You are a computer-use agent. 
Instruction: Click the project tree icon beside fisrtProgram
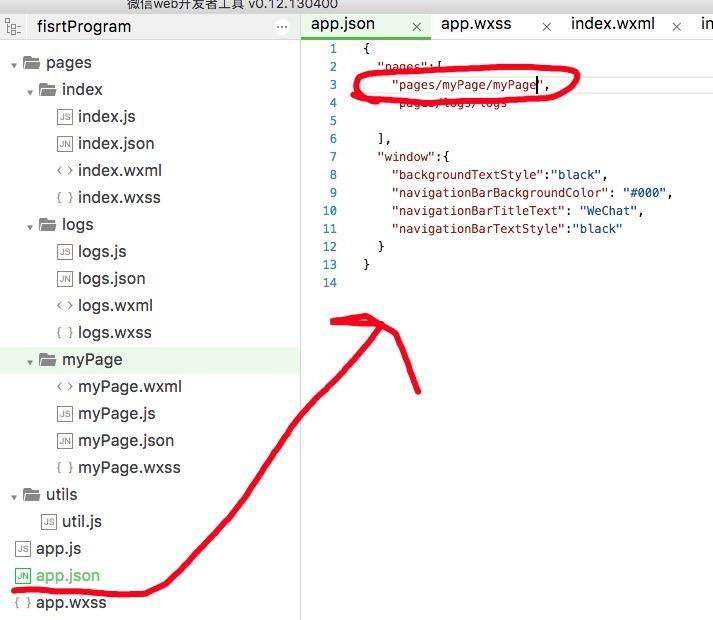(13, 27)
